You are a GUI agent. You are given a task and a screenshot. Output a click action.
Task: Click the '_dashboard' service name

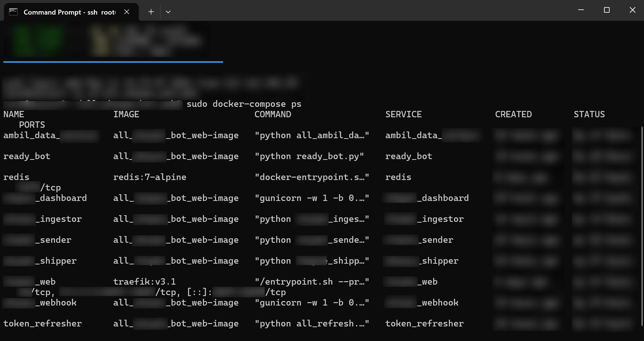coord(443,198)
